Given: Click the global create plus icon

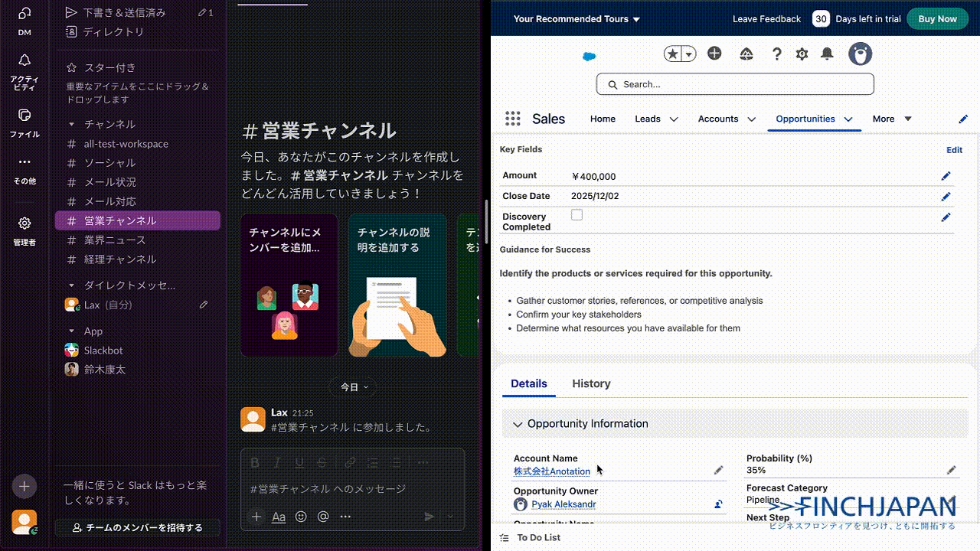Looking at the screenshot, I should (714, 54).
